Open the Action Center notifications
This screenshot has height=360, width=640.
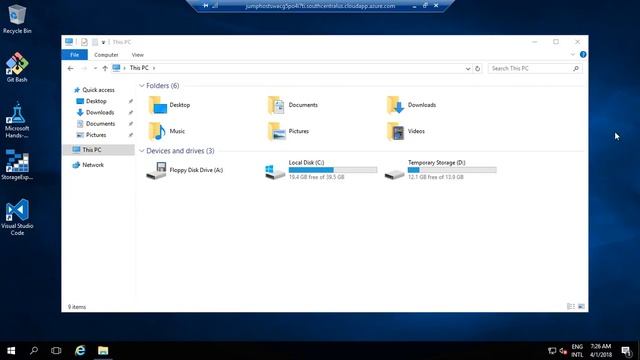(626, 351)
